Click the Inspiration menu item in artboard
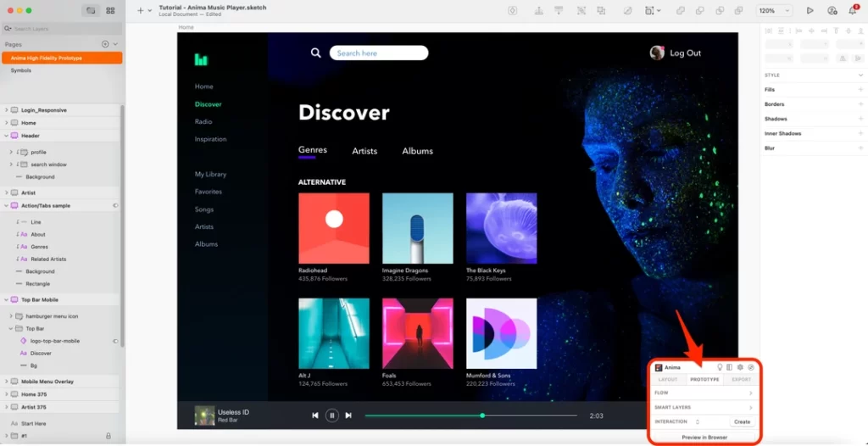This screenshot has width=868, height=446. tap(210, 139)
